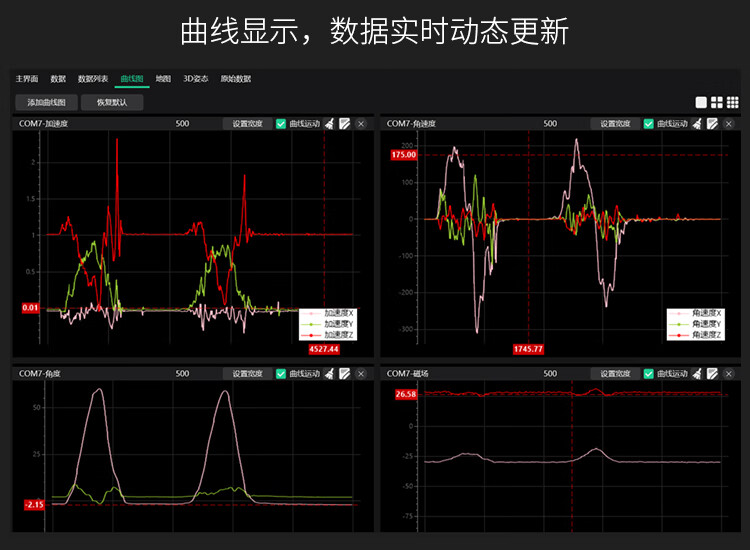Uncheck 曲线运动 on the 加速度 chart
The height and width of the screenshot is (550, 750).
point(281,124)
